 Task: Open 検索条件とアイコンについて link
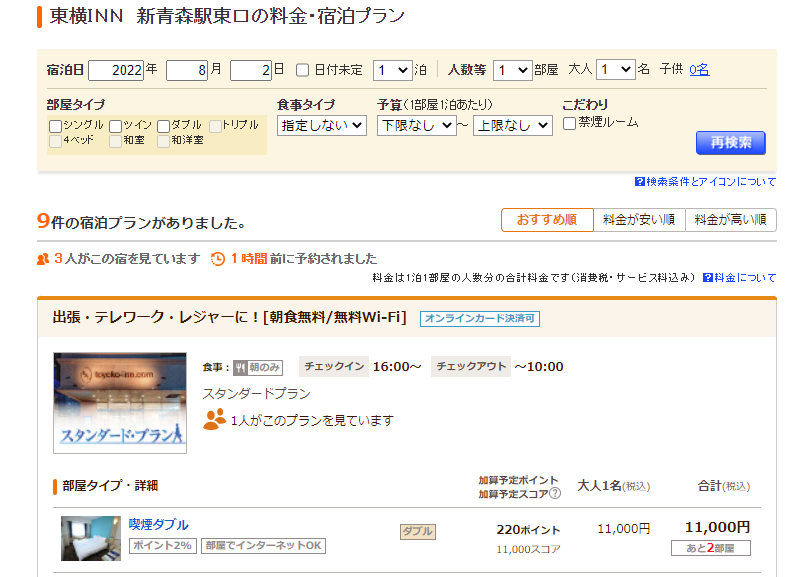[711, 182]
